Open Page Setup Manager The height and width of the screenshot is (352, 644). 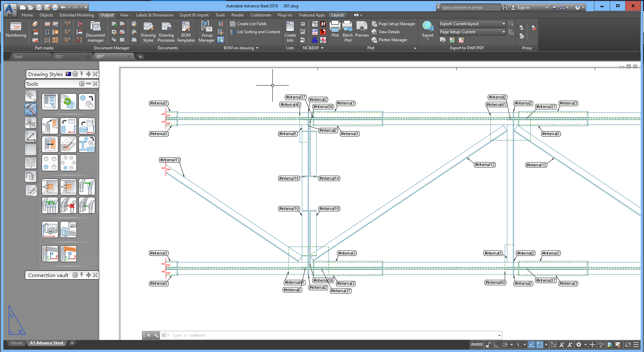point(394,23)
